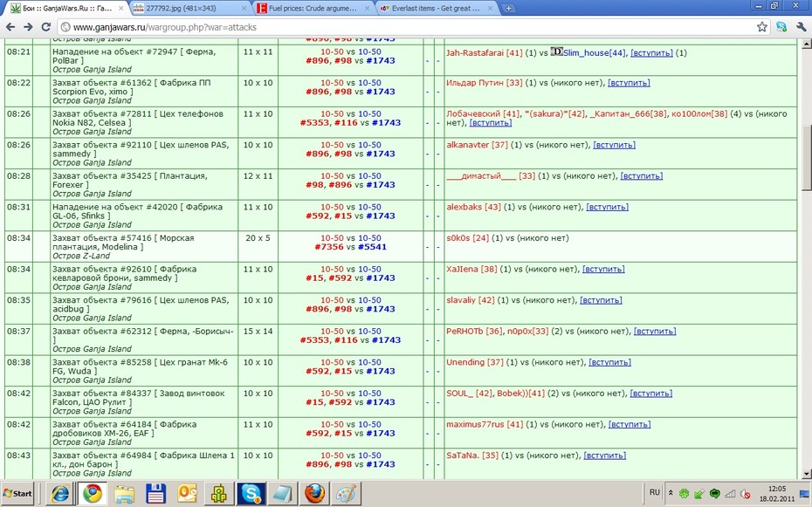Viewport: 812px width, 507px height.
Task: Open Skype from the taskbar
Action: point(251,494)
